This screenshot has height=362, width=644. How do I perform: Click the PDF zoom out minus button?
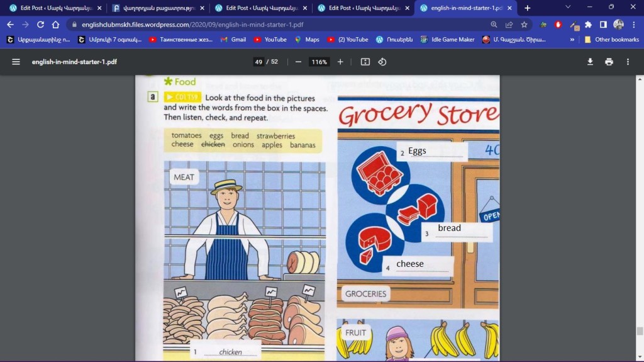298,62
